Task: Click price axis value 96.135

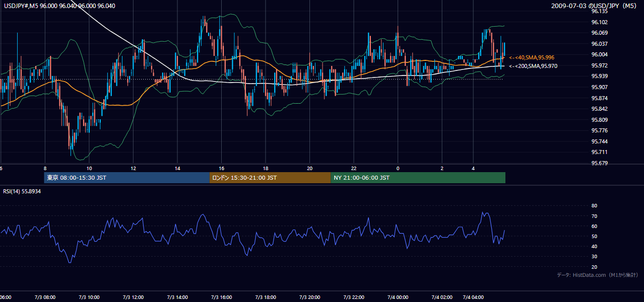Action: tap(599, 11)
